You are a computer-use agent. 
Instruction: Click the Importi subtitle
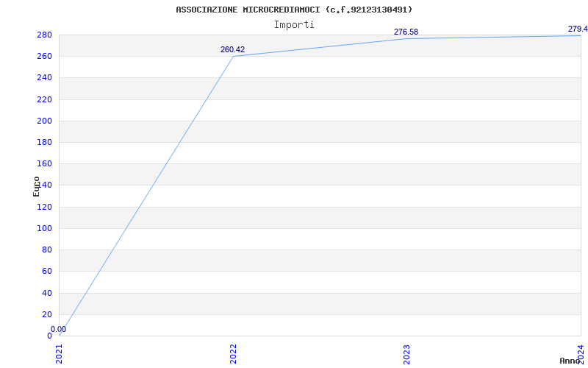pos(294,25)
